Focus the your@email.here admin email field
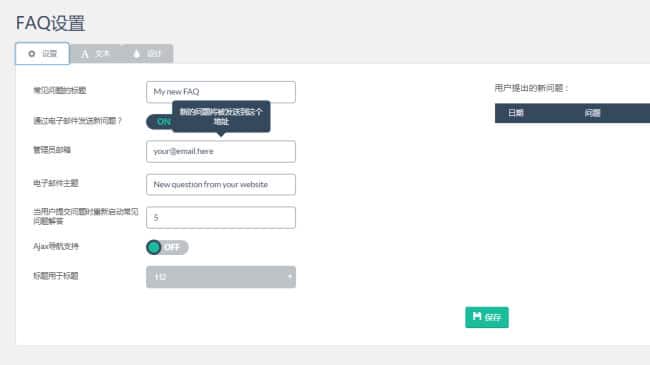Screen dimensions: 650x365 pos(221,151)
